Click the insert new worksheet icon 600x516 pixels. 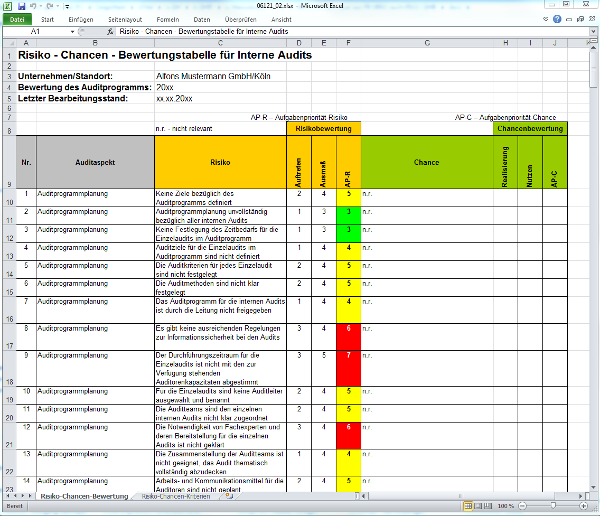[229, 496]
